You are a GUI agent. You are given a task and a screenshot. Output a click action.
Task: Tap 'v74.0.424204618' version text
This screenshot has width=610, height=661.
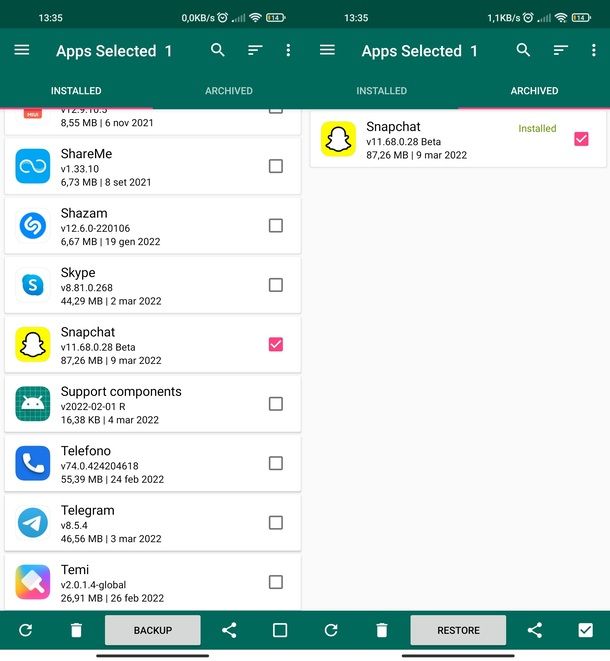point(99,466)
